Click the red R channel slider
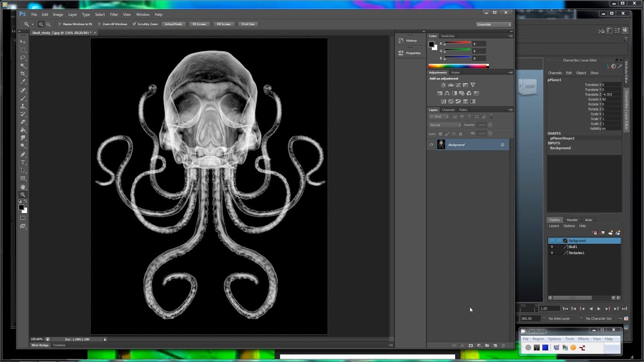The height and width of the screenshot is (362, 644). point(457,44)
